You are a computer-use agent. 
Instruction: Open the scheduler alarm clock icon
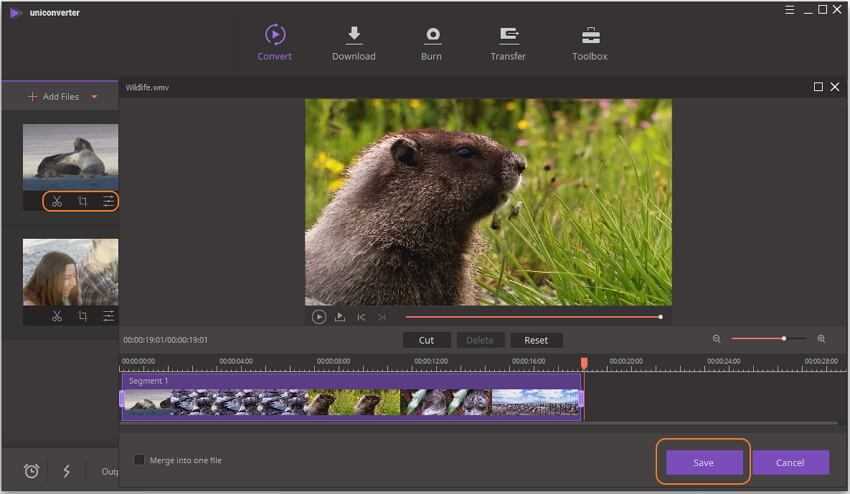[x=31, y=471]
